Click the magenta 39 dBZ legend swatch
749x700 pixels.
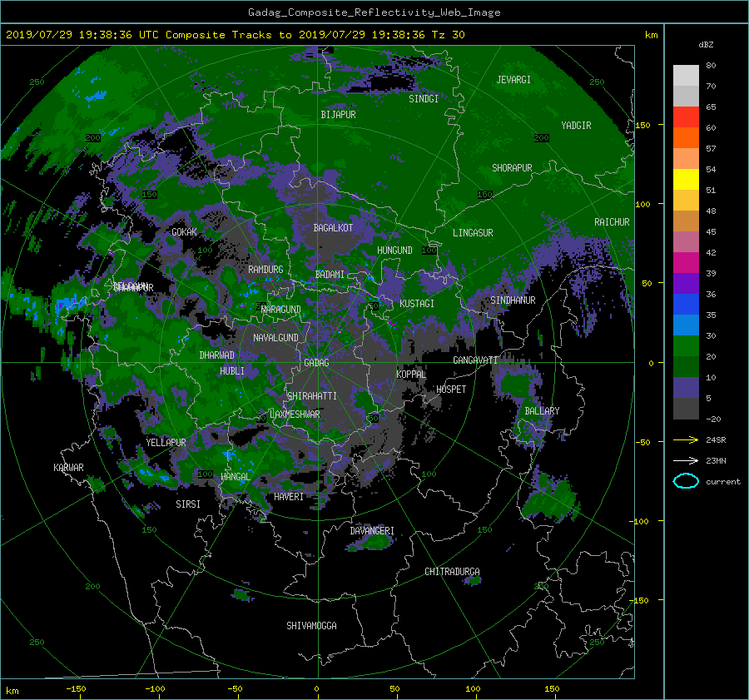point(686,263)
